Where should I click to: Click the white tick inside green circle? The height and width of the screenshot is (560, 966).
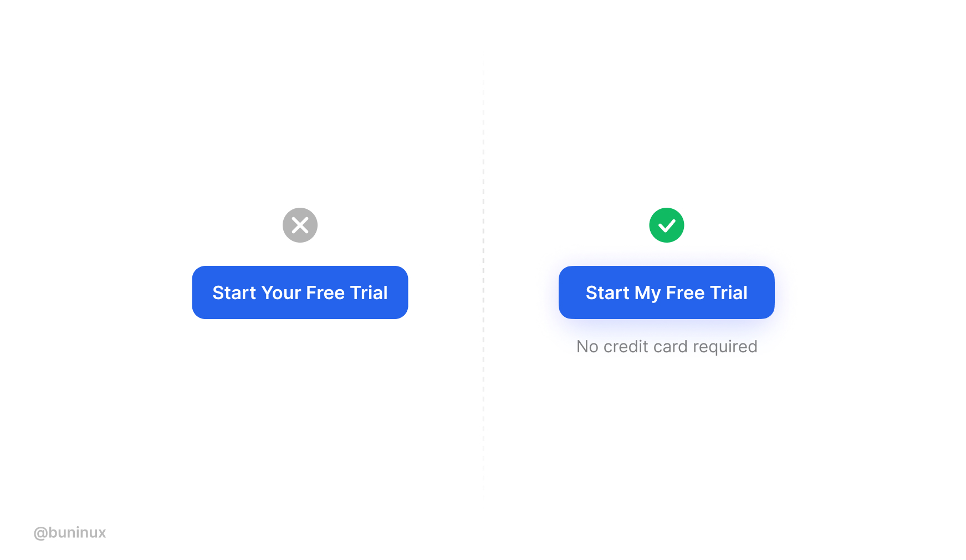tap(667, 225)
